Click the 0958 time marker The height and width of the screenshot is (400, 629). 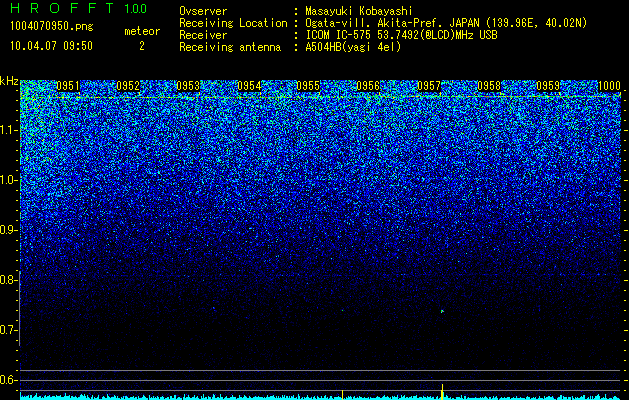coord(489,86)
